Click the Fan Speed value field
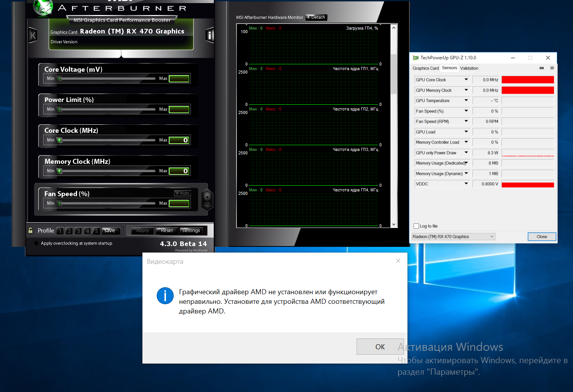The width and height of the screenshot is (573, 392). (x=179, y=203)
